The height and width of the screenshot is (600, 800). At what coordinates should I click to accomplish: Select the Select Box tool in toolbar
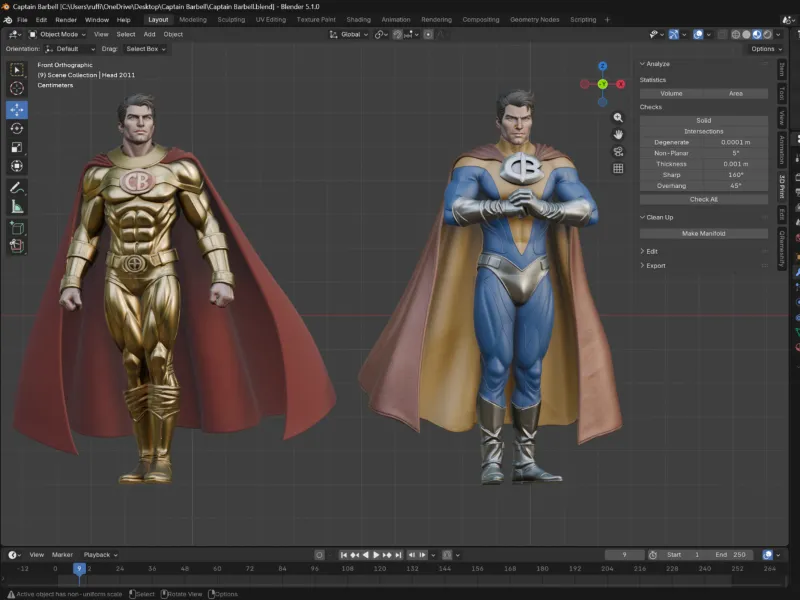click(17, 70)
